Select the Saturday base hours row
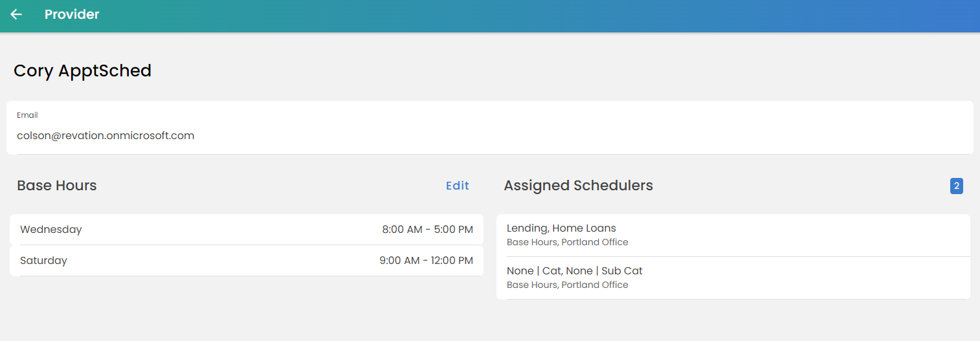 coord(246,261)
